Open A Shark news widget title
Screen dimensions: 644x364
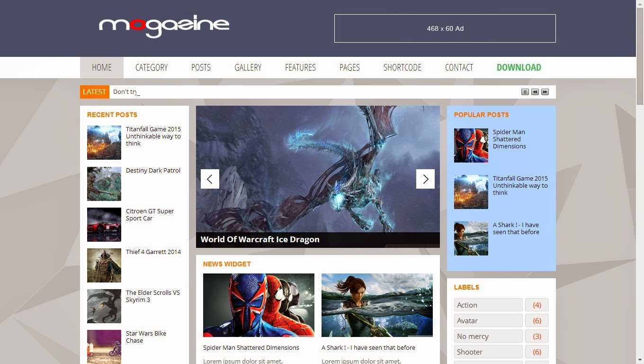(368, 347)
